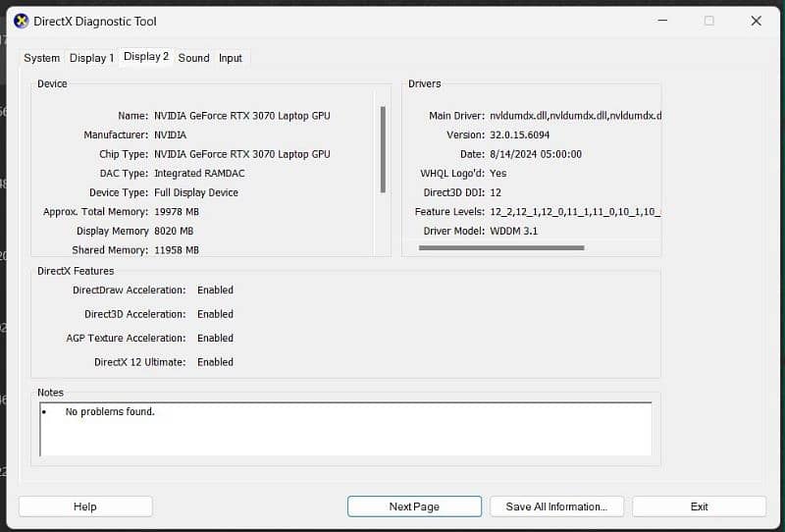Image resolution: width=785 pixels, height=532 pixels.
Task: Switch to the Input tab
Action: pyautogui.click(x=231, y=58)
